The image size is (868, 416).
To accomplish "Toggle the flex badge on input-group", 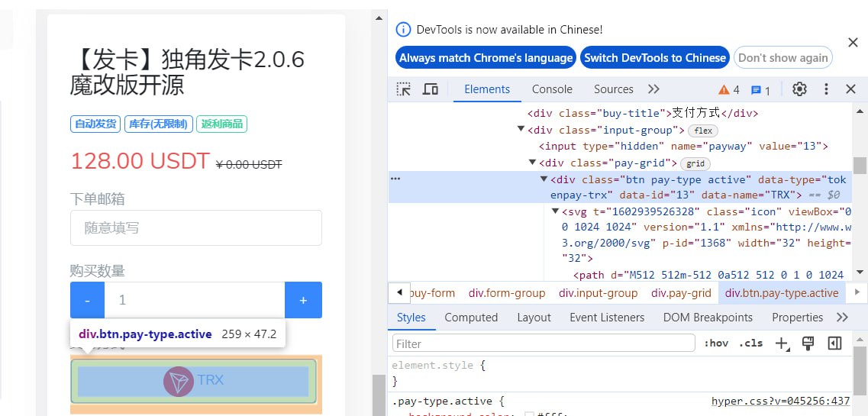I will 702,131.
